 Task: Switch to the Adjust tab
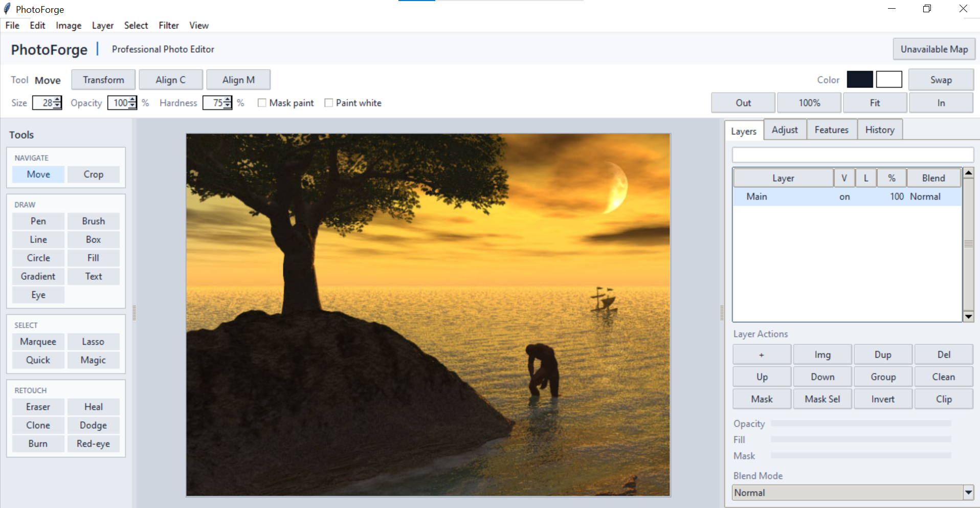point(785,130)
